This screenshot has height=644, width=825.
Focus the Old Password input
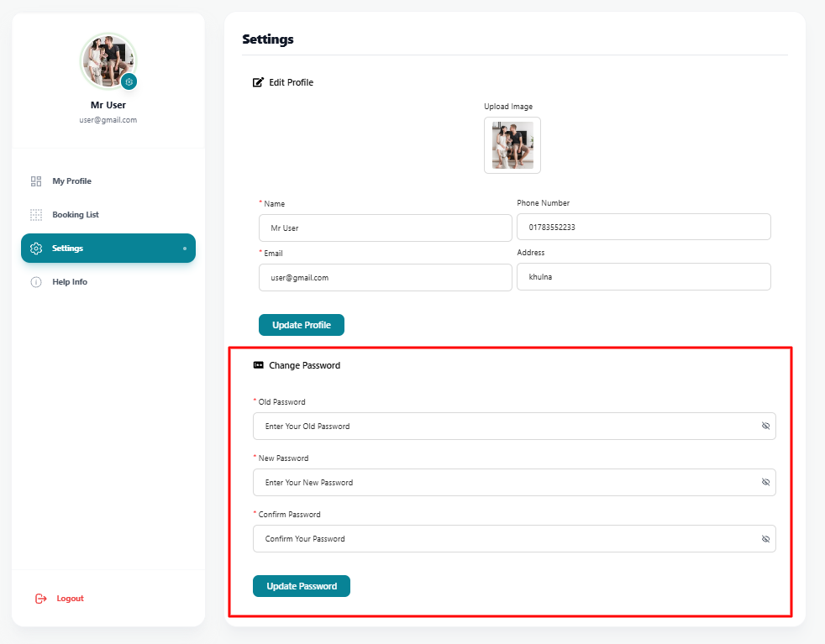(x=514, y=426)
